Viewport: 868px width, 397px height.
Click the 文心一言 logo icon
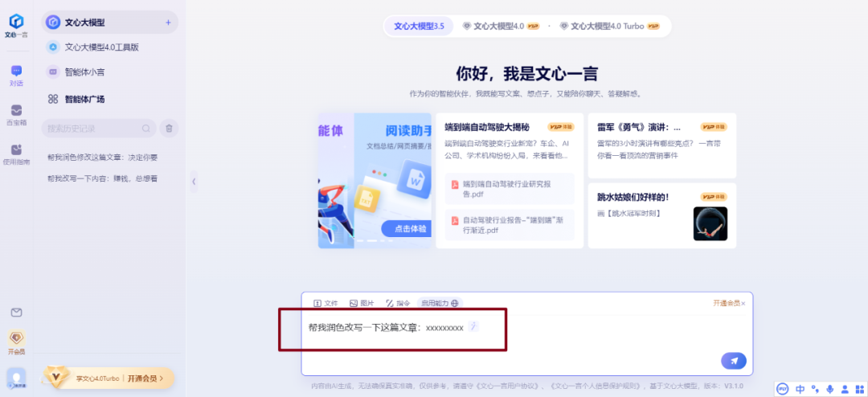pos(16,22)
